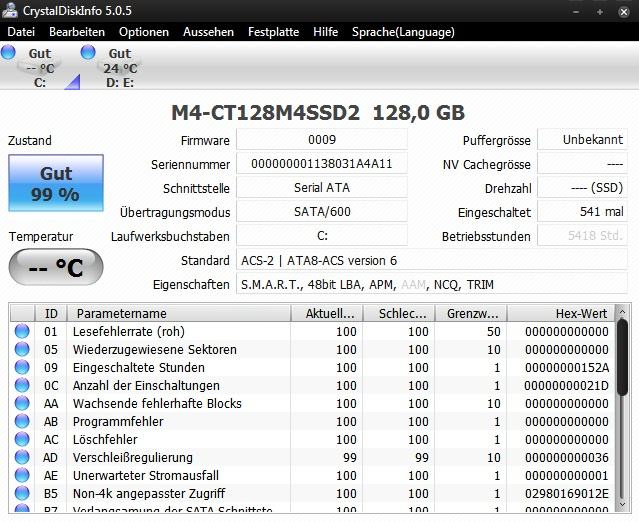The width and height of the screenshot is (639, 522).
Task: Click the Schlec... column header
Action: pos(399,313)
